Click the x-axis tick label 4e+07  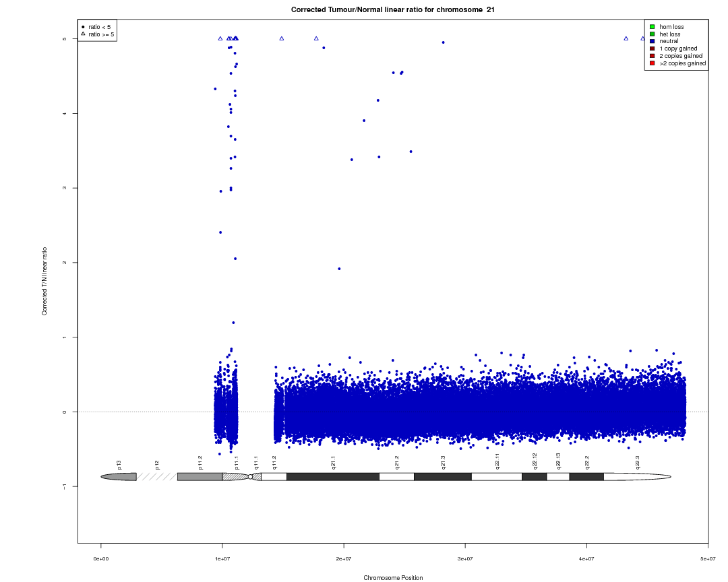[x=586, y=559]
